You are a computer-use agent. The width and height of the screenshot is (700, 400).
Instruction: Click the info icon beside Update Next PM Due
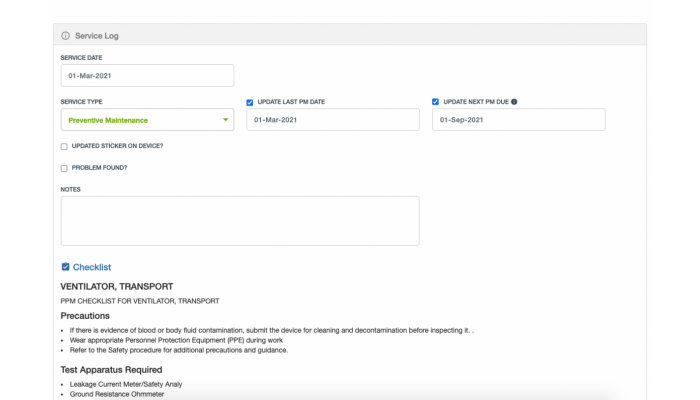(514, 102)
